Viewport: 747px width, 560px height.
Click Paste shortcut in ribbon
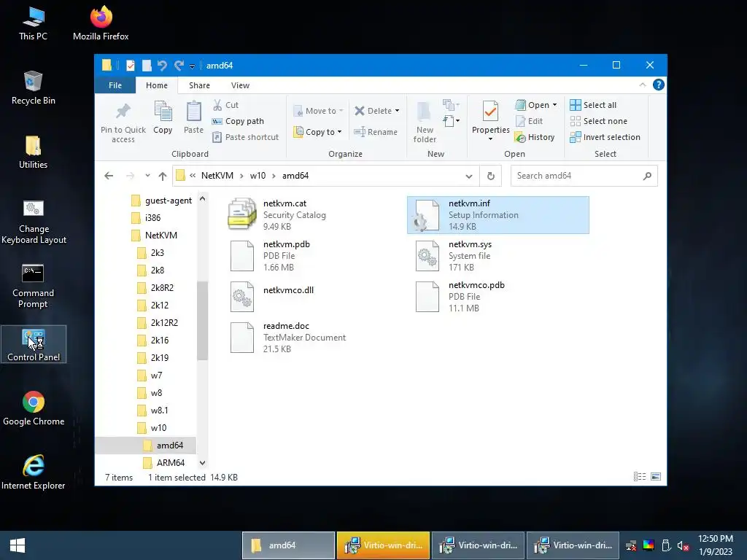pyautogui.click(x=246, y=137)
